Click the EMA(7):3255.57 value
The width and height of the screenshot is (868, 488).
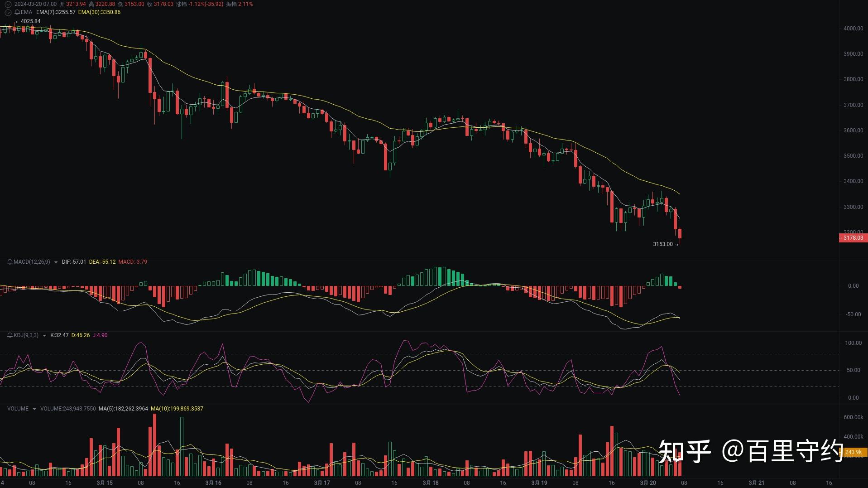(x=56, y=12)
